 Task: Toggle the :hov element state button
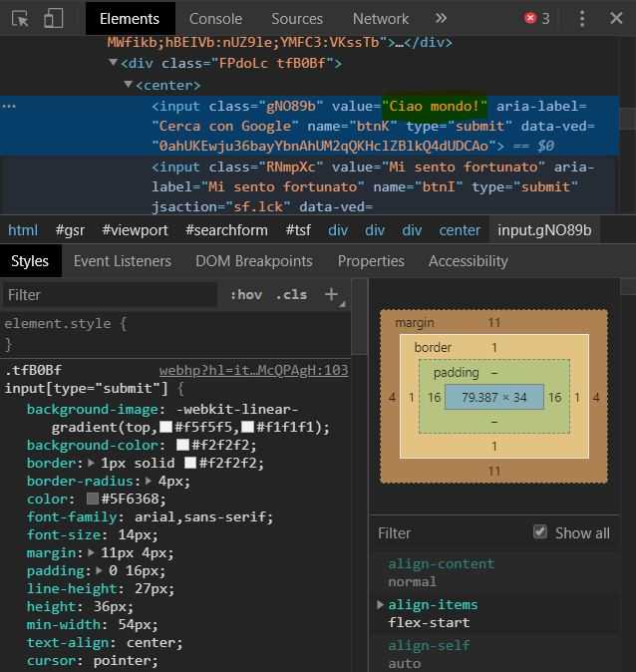click(x=245, y=294)
